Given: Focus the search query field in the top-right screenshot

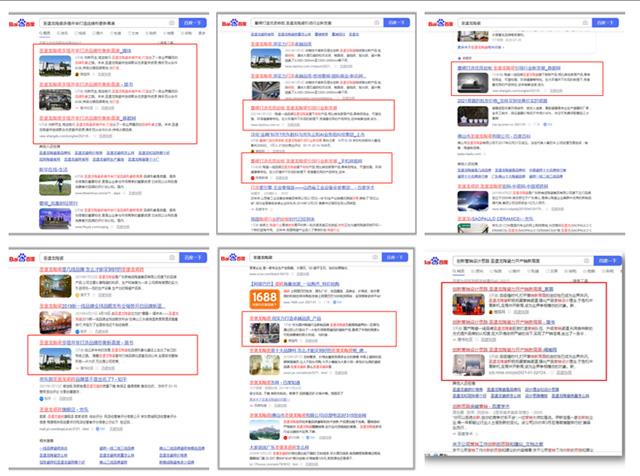Looking at the screenshot, I should click(524, 23).
